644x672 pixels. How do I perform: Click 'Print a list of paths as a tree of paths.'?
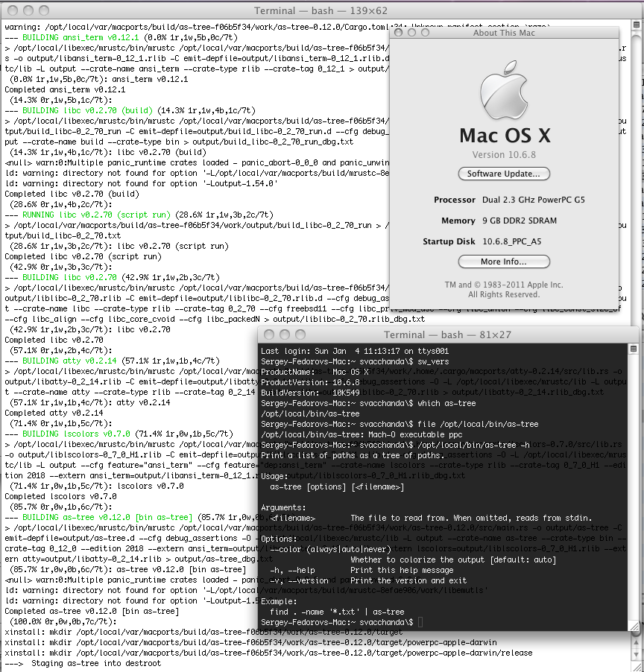coord(353,455)
